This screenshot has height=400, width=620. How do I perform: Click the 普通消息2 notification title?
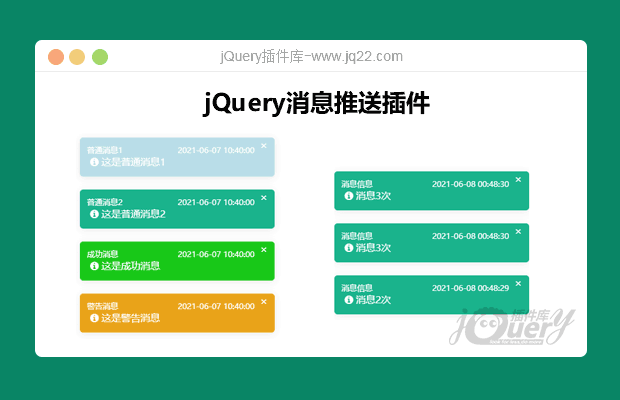104,202
